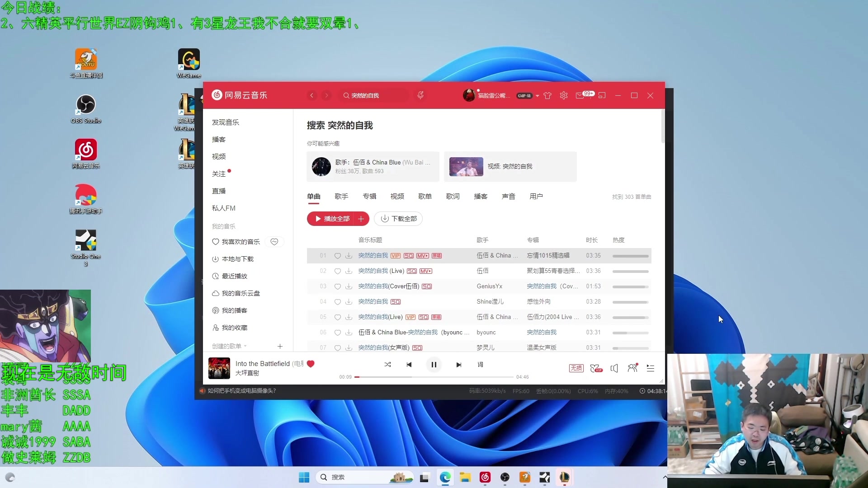Open Windows Start menu
The width and height of the screenshot is (868, 488).
pyautogui.click(x=304, y=477)
